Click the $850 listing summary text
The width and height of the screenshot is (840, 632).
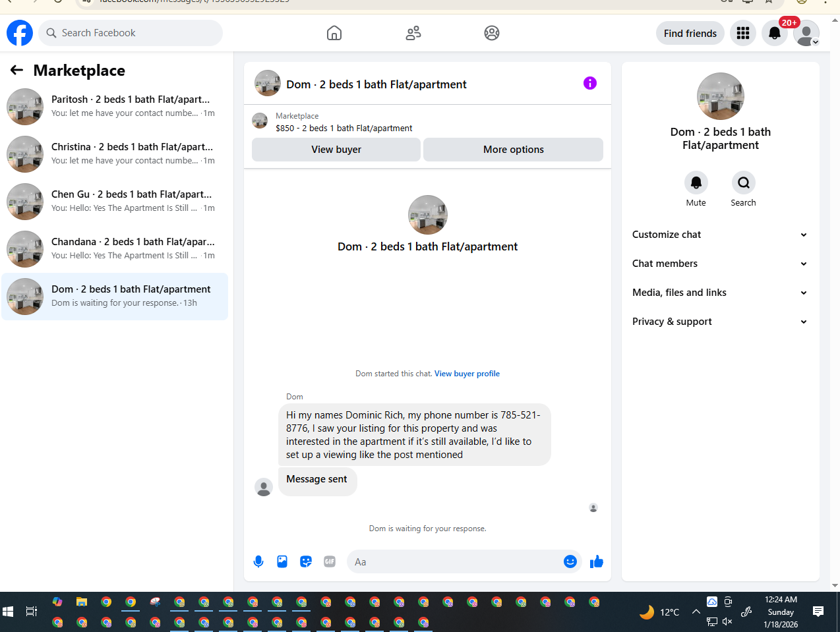point(344,129)
